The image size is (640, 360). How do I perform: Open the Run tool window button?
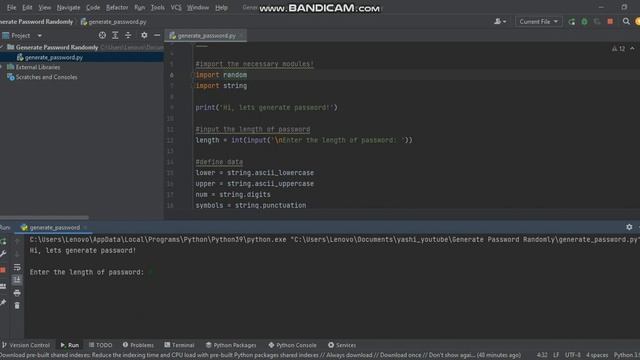pos(70,345)
